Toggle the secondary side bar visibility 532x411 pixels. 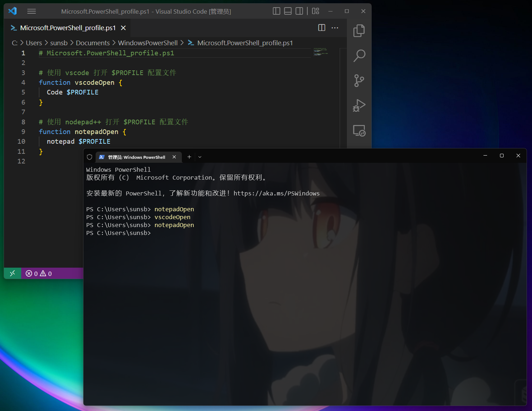[x=299, y=11]
